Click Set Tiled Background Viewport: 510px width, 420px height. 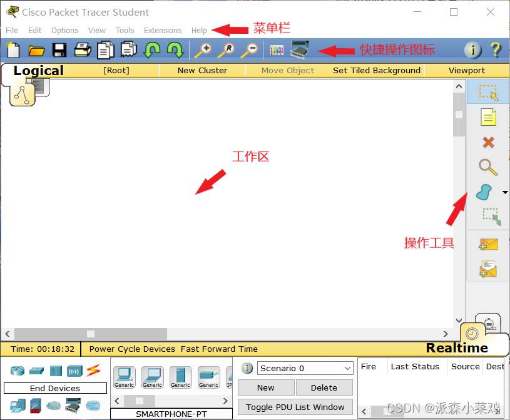click(x=377, y=70)
